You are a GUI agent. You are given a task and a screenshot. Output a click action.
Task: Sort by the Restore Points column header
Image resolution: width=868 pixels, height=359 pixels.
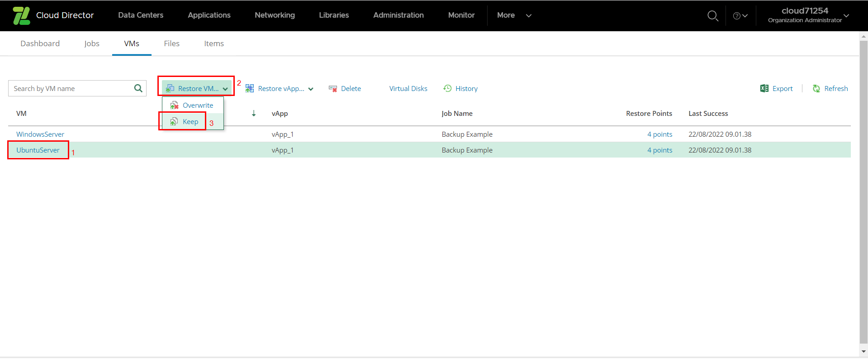(x=649, y=114)
